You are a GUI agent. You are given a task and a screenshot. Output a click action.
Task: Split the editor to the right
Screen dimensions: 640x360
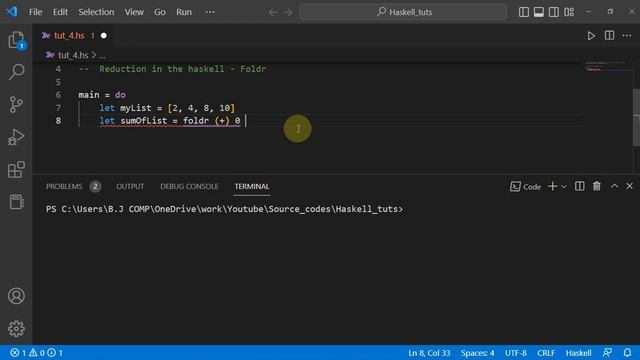[609, 36]
